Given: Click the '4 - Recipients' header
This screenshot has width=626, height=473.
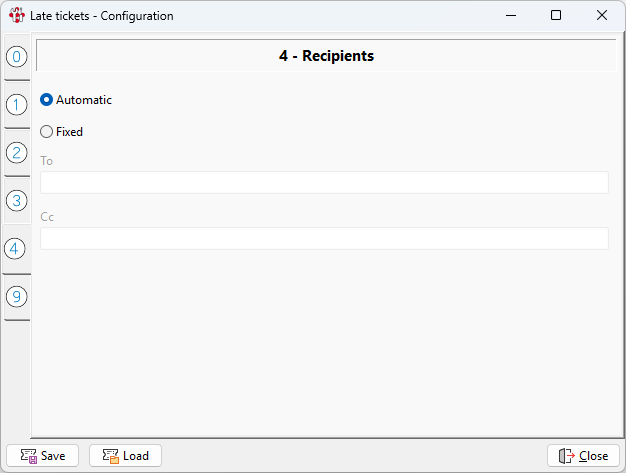Looking at the screenshot, I should click(326, 56).
